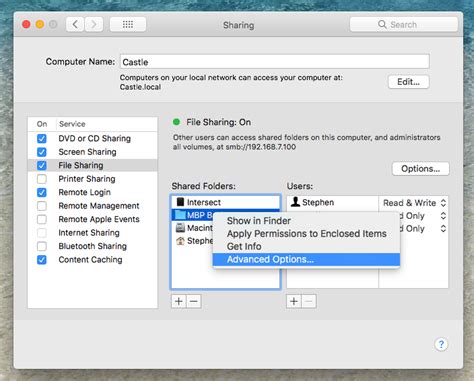474x381 pixels.
Task: Click the Stephen user silhouette icon
Action: [x=295, y=202]
